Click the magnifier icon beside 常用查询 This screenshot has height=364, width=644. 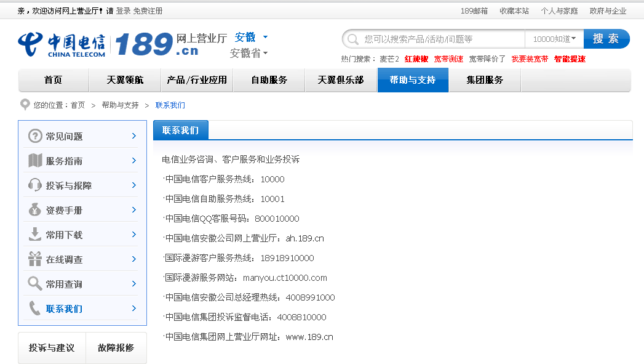coord(35,284)
